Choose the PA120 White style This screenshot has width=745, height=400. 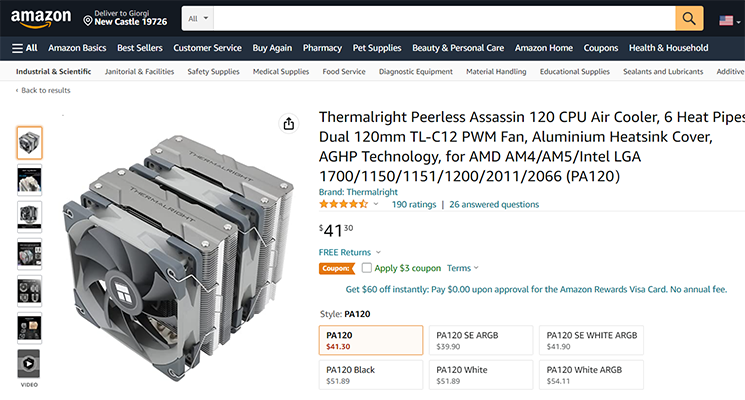click(481, 375)
